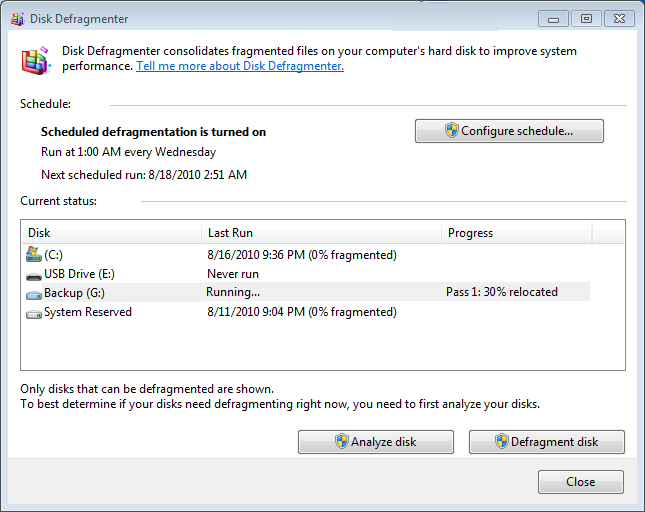The image size is (645, 512).
Task: Click the Last Run column header
Action: pos(320,233)
